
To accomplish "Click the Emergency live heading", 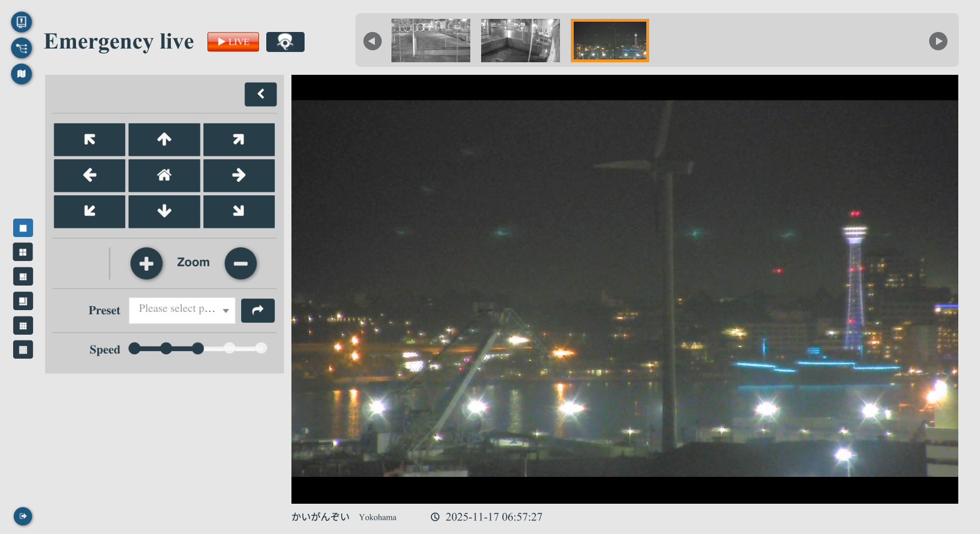I will tap(119, 42).
